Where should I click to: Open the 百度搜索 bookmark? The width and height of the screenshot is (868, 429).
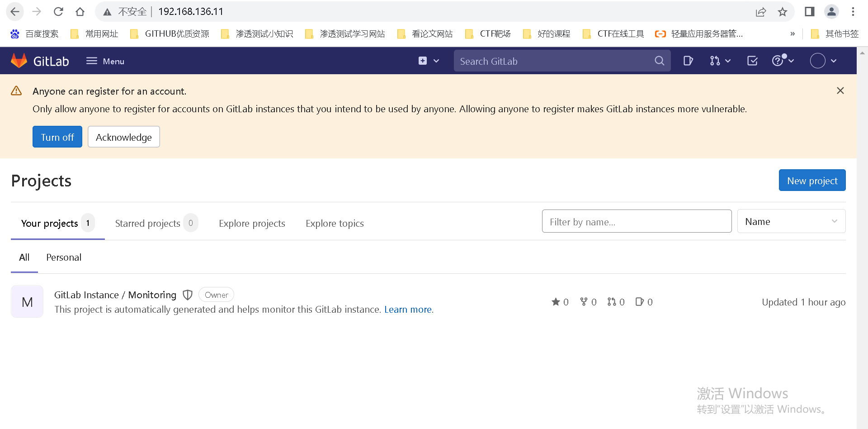click(34, 34)
